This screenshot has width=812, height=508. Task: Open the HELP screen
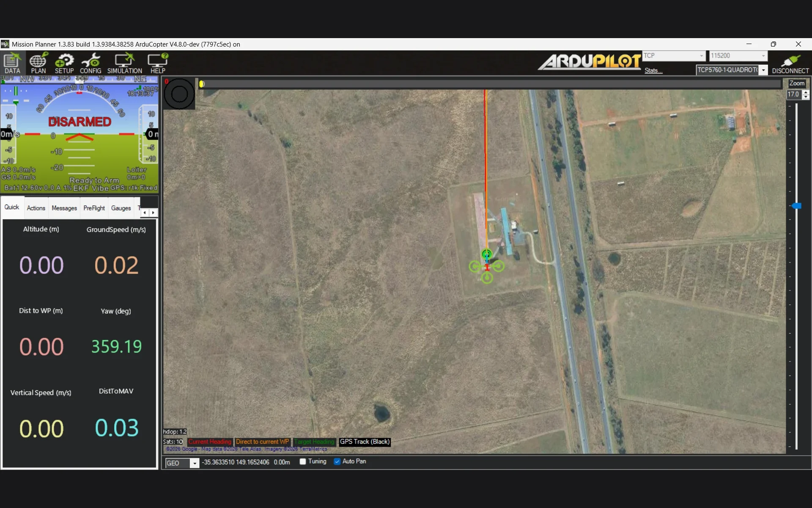tap(158, 63)
